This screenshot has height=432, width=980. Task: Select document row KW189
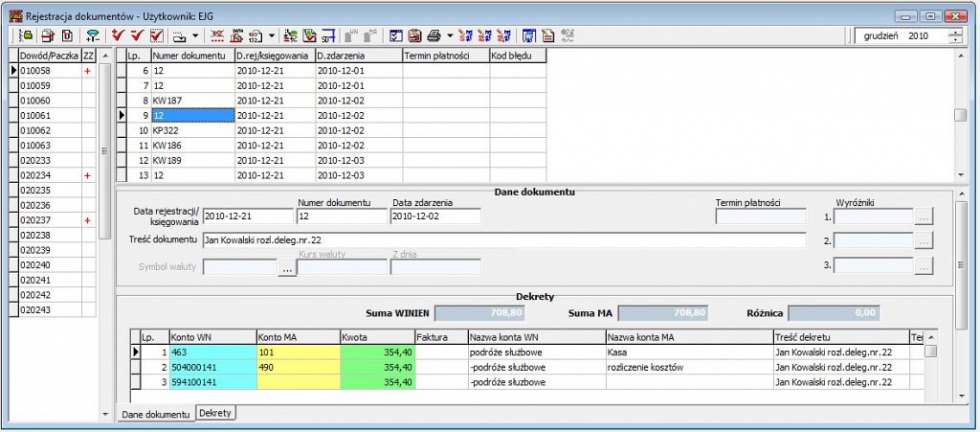(193, 161)
